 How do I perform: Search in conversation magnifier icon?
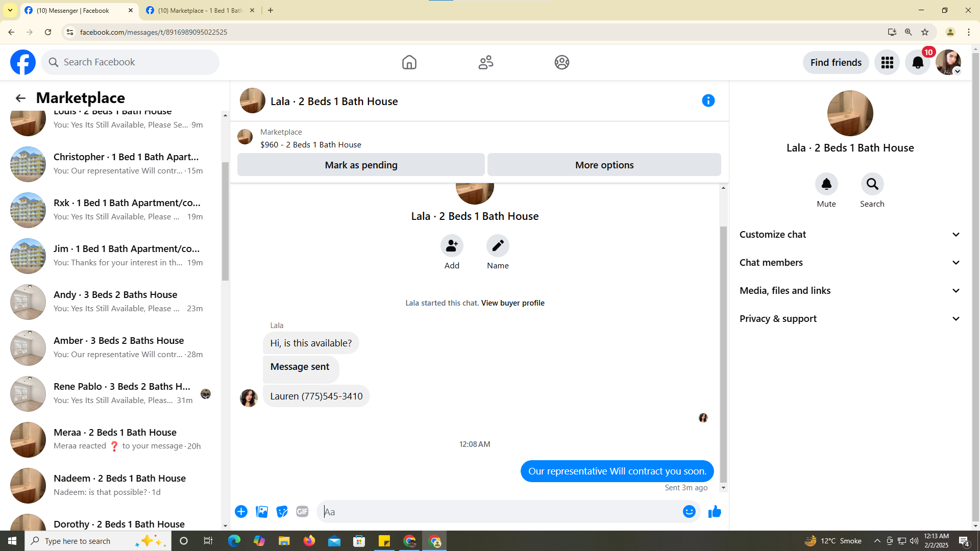[872, 184]
